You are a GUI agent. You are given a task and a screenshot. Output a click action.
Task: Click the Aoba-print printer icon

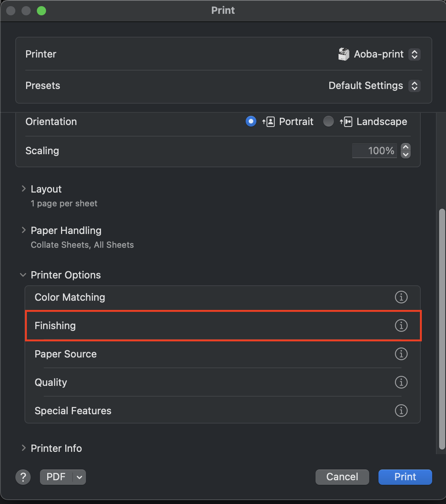click(x=344, y=54)
